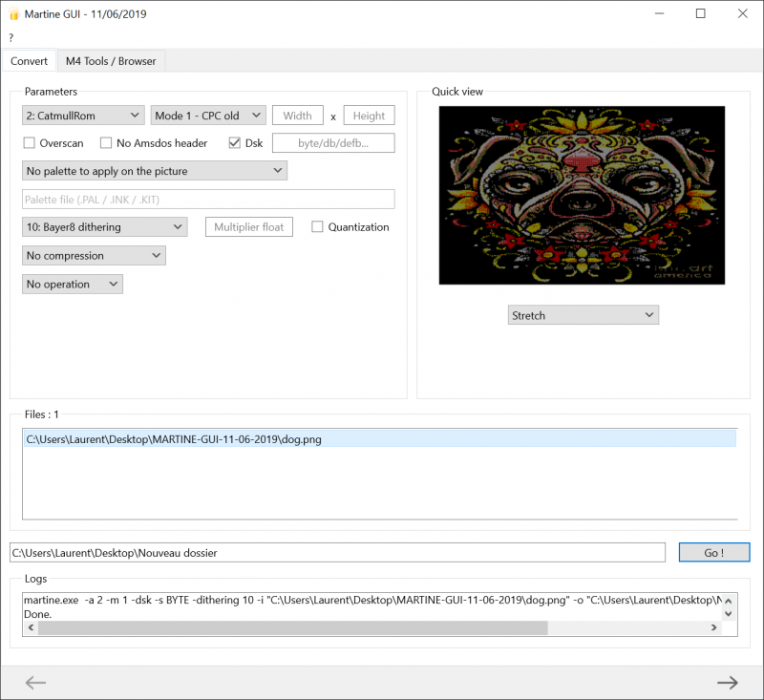The height and width of the screenshot is (700, 764).
Task: Click the logs scroll right arrow
Action: [713, 627]
